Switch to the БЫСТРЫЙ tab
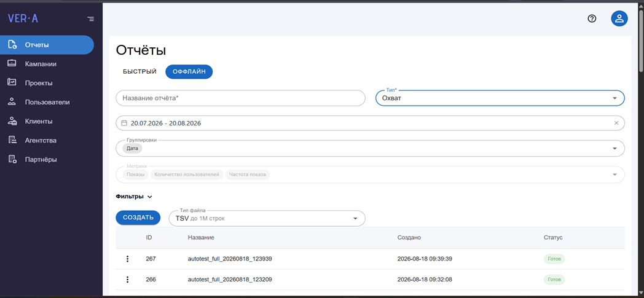Screen dimensions: 644x298 coord(139,71)
